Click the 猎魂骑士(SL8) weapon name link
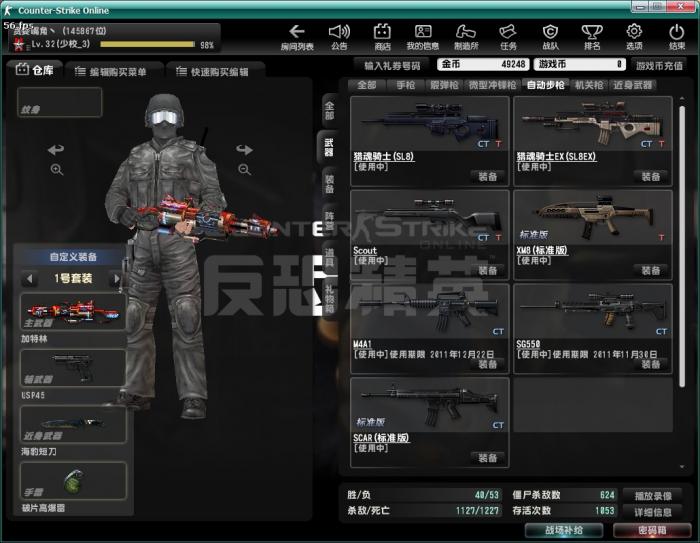The width and height of the screenshot is (700, 543). click(383, 157)
